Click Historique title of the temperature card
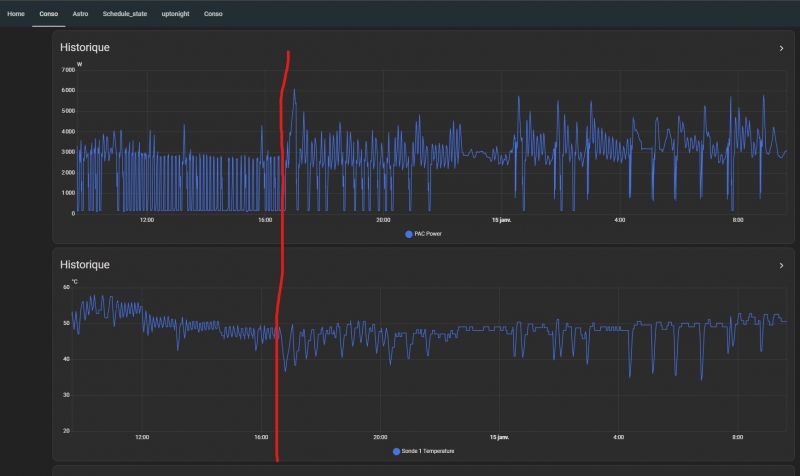 (x=85, y=265)
